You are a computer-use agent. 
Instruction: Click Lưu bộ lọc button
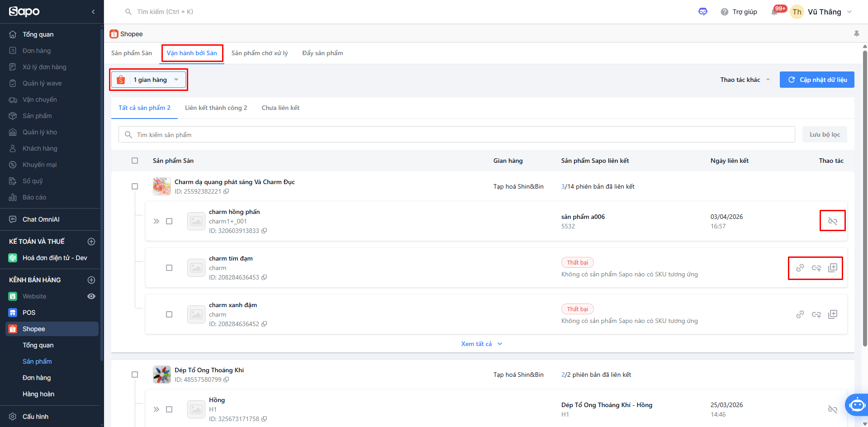825,134
